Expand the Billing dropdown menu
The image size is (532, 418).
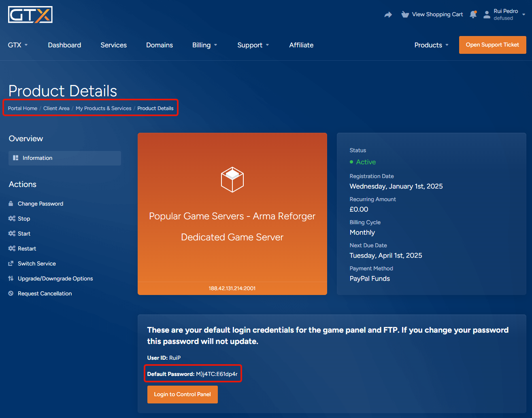[205, 45]
